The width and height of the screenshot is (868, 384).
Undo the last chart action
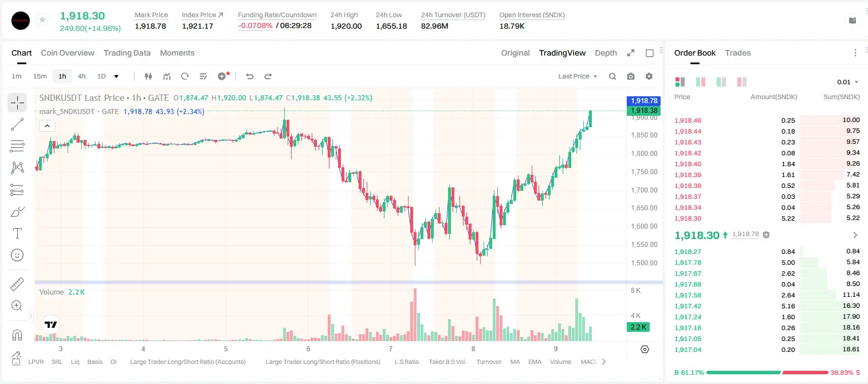[x=249, y=76]
